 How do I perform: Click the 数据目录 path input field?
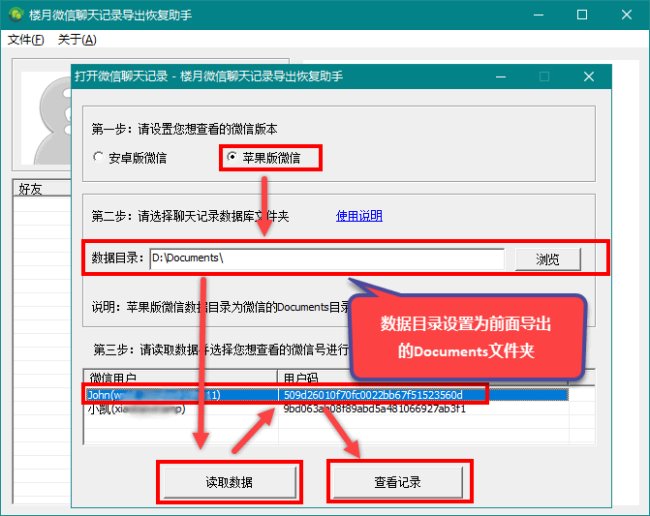(x=327, y=258)
